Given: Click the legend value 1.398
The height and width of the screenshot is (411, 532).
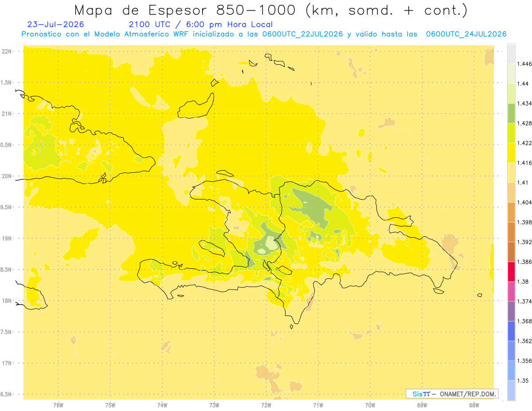Looking at the screenshot, I should coord(524,222).
